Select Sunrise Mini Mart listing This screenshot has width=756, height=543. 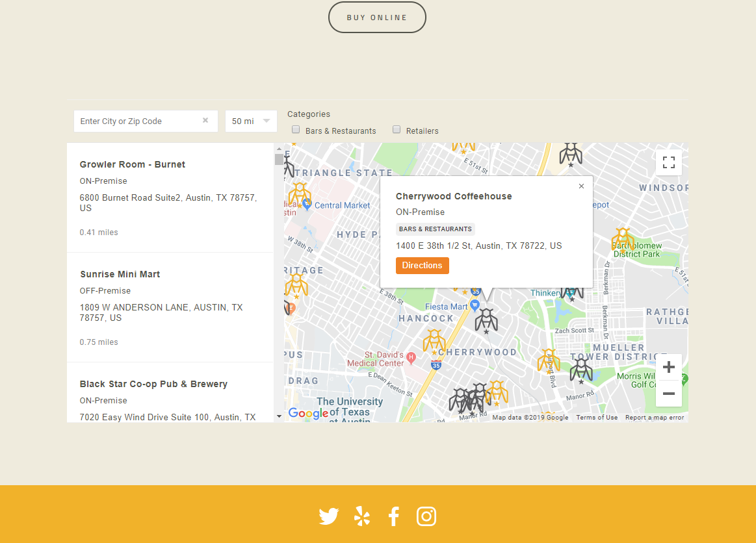(170, 307)
